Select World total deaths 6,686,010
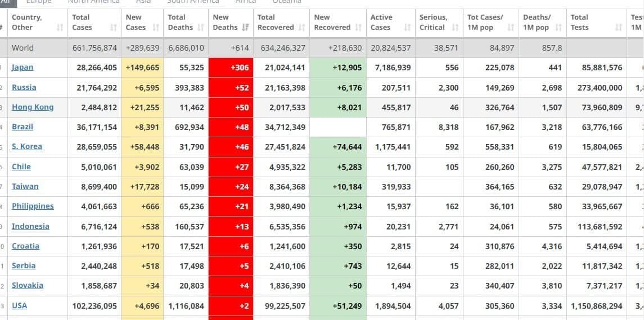Screen dimensions: 644x320 tap(186, 48)
